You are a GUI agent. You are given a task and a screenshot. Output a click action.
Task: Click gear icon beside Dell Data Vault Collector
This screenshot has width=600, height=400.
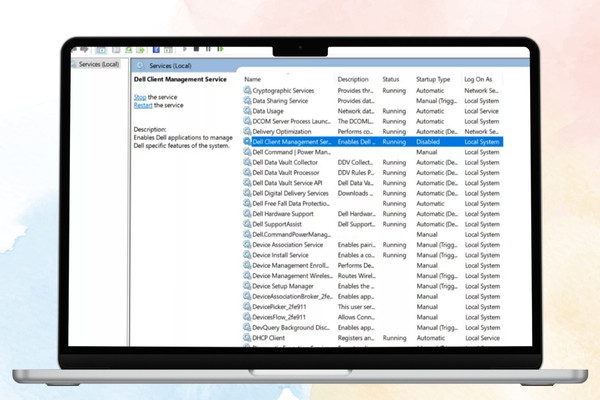(x=248, y=162)
